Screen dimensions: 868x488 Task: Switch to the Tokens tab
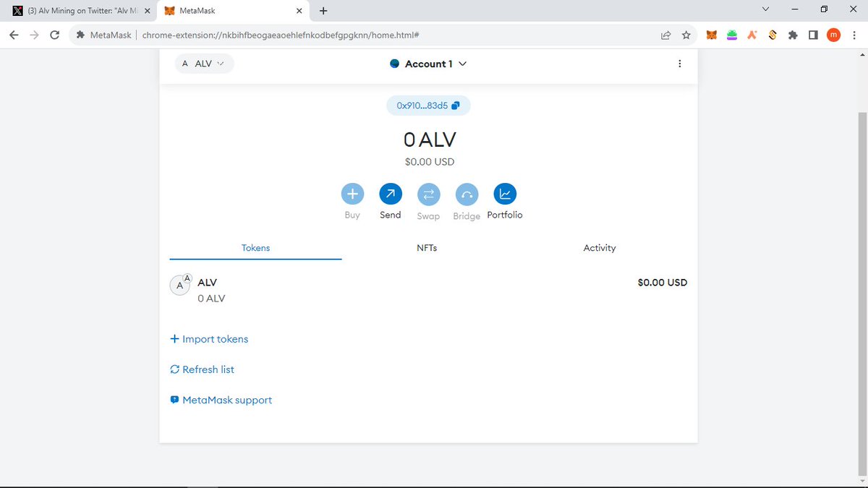click(x=255, y=248)
